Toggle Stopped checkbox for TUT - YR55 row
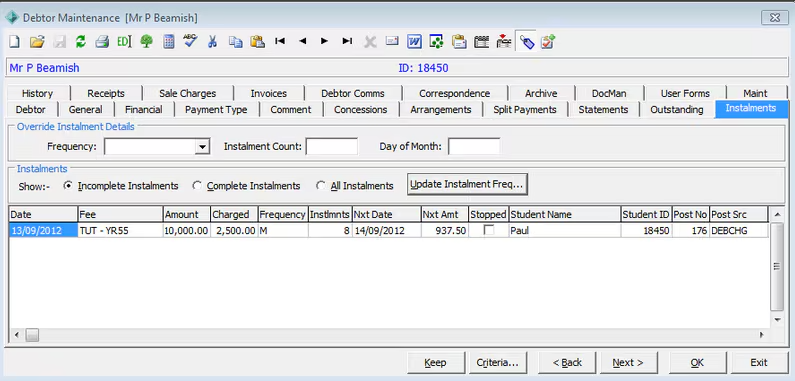795x381 pixels. click(x=489, y=230)
